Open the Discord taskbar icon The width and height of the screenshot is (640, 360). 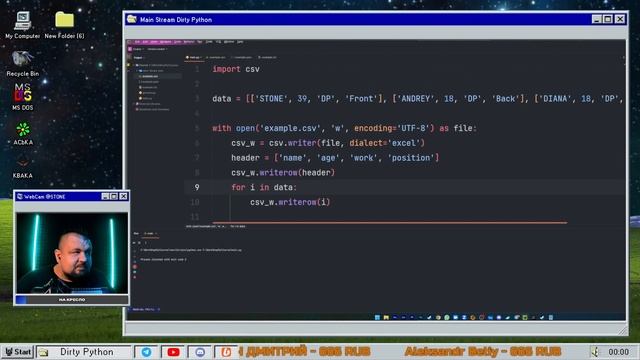pyautogui.click(x=200, y=352)
